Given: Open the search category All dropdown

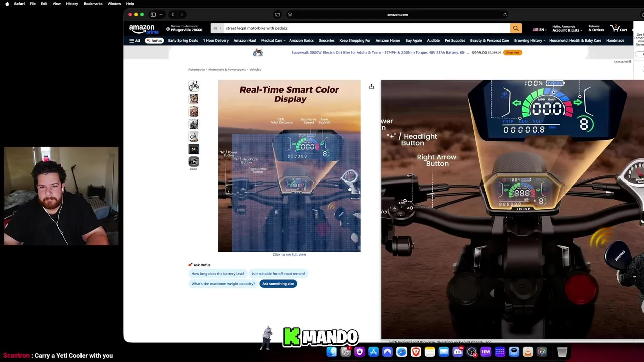Looking at the screenshot, I should point(217,28).
